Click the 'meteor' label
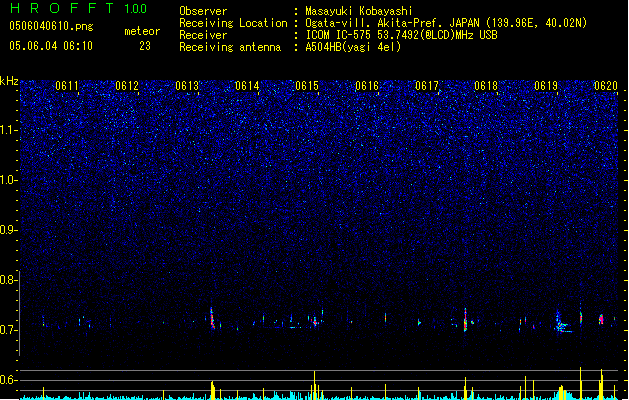The width and height of the screenshot is (629, 400). point(142,31)
